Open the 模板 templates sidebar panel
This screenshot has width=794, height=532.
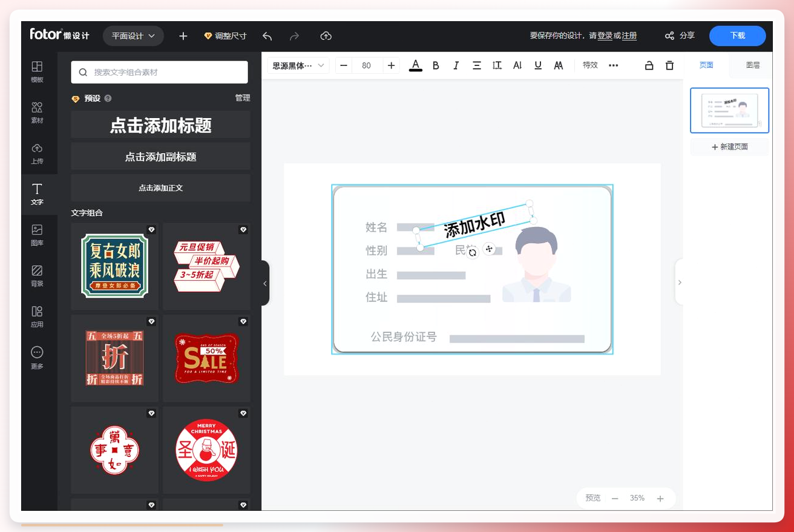coord(37,71)
